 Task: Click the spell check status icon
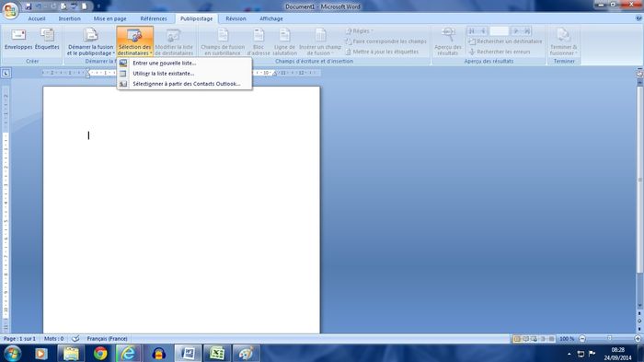point(75,339)
